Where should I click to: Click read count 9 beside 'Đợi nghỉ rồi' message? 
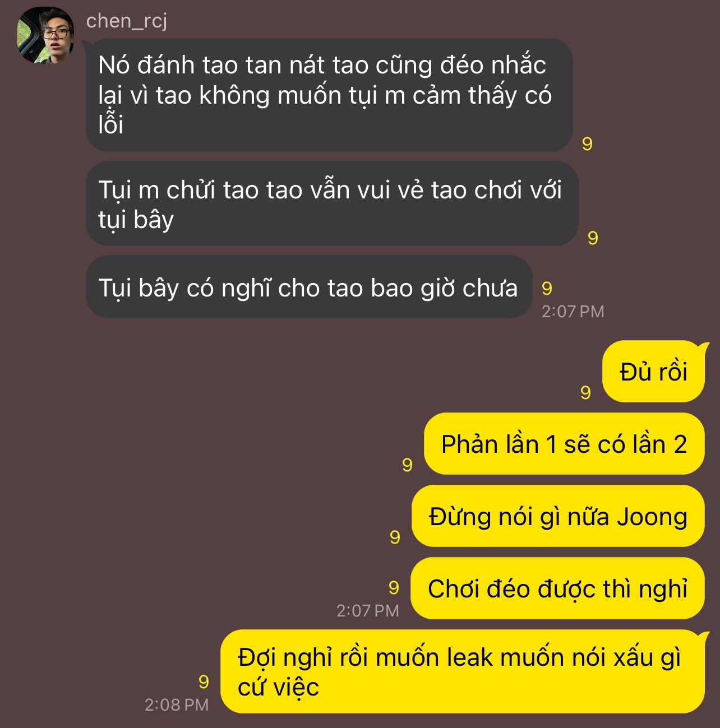tap(204, 682)
